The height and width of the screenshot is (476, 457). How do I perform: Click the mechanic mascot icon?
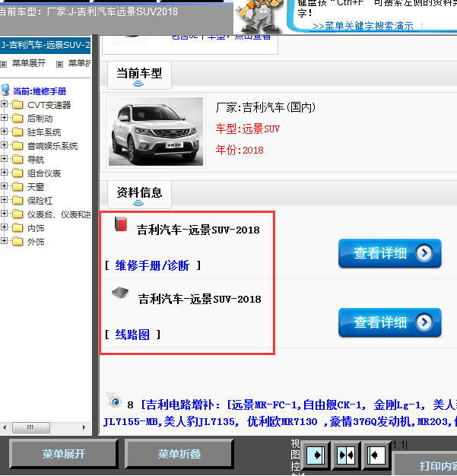pyautogui.click(x=258, y=16)
